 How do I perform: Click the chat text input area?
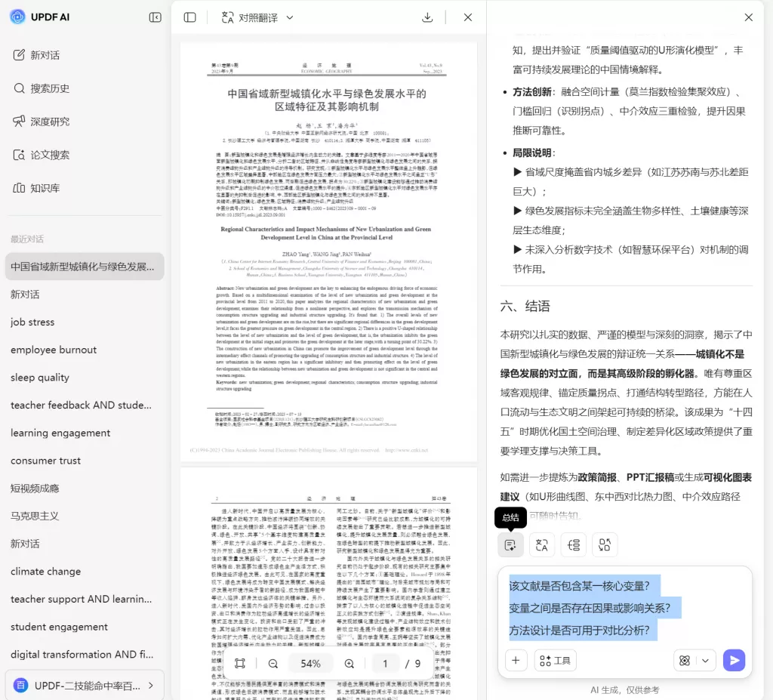tap(624, 608)
